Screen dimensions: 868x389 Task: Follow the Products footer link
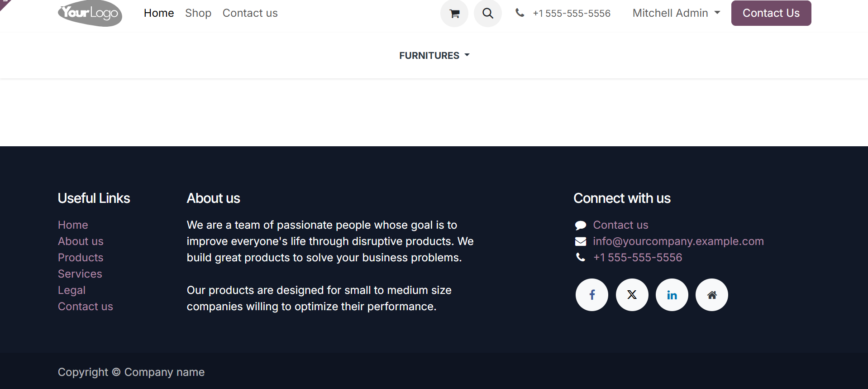[x=81, y=258]
